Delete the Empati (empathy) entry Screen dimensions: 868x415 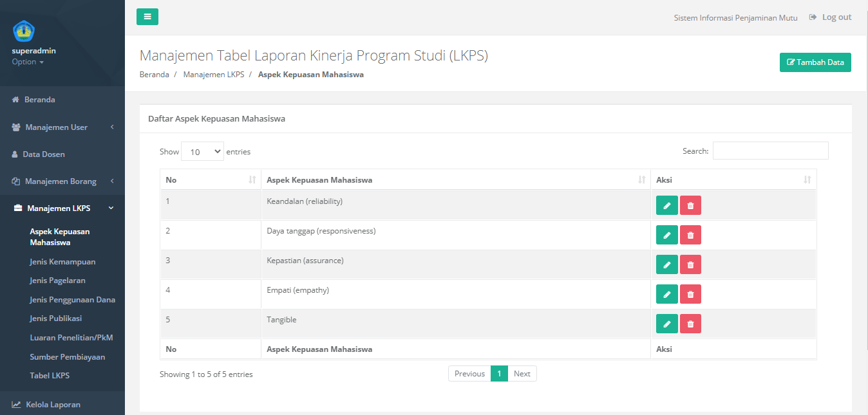(x=690, y=294)
